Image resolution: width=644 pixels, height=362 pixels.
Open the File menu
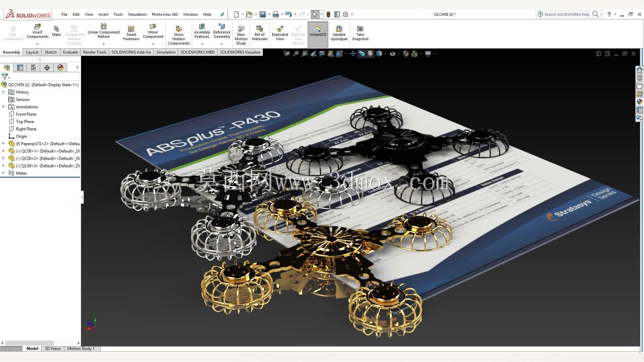coord(64,14)
